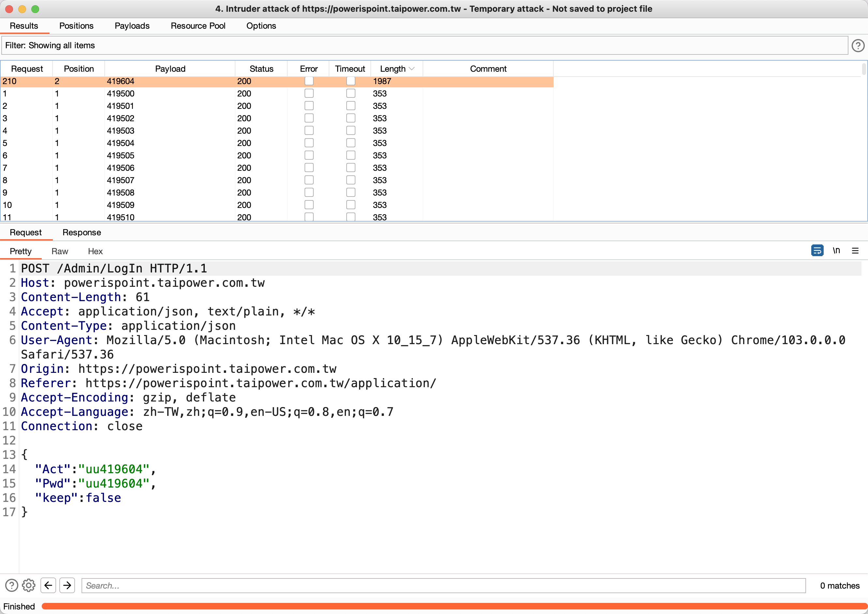Sort results by Comment column header

coord(488,69)
